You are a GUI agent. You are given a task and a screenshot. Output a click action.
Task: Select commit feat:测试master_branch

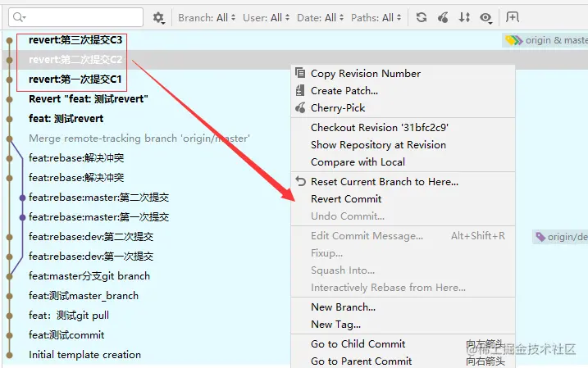coord(84,296)
